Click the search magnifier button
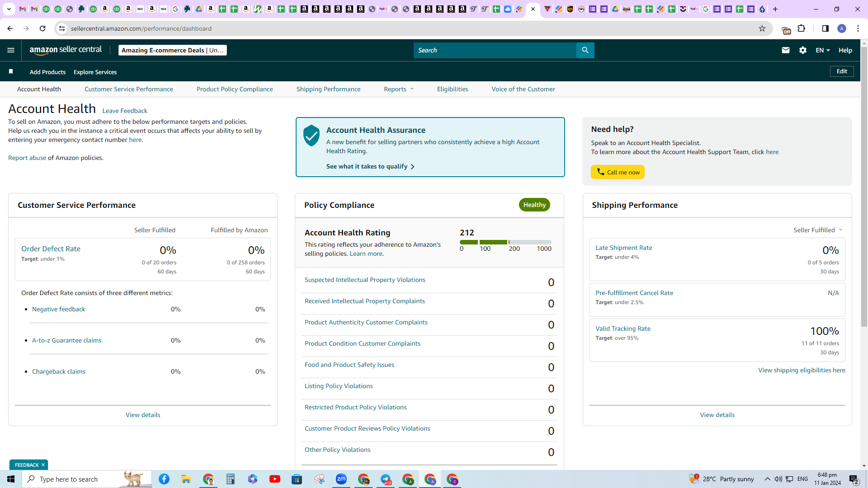The height and width of the screenshot is (488, 868). [585, 50]
